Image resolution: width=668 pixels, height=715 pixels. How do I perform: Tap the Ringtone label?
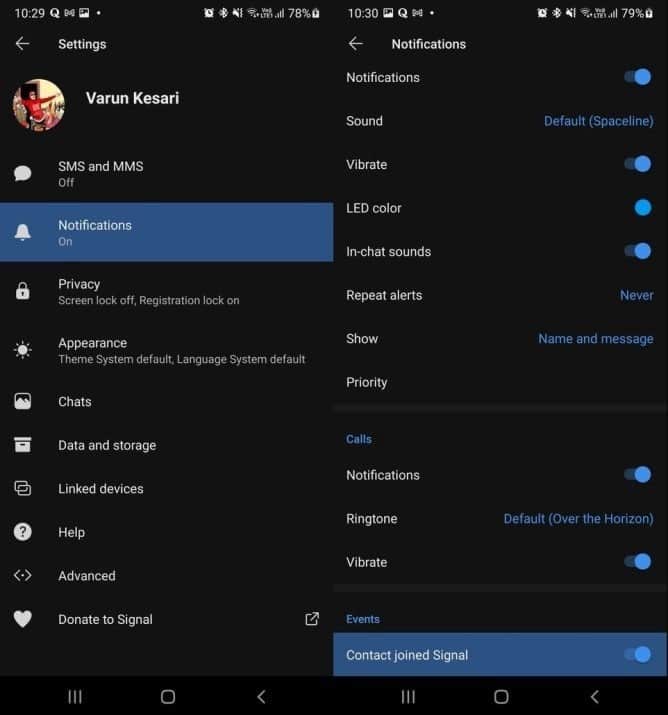[371, 518]
